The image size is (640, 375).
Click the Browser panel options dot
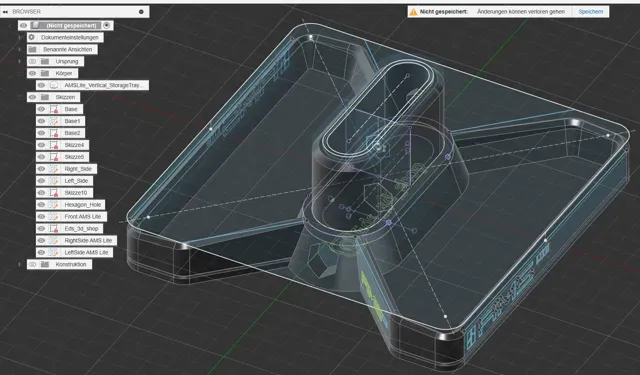coord(141,12)
